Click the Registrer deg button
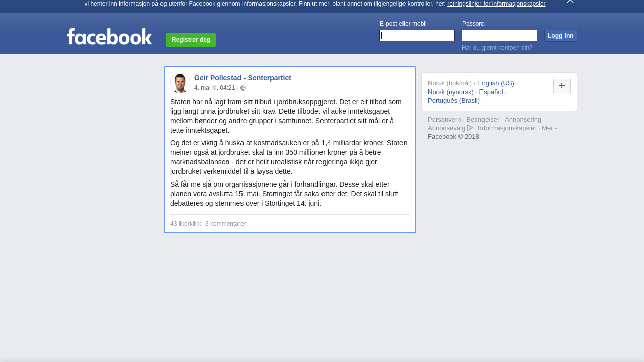Image resolution: width=644 pixels, height=362 pixels. 191,40
